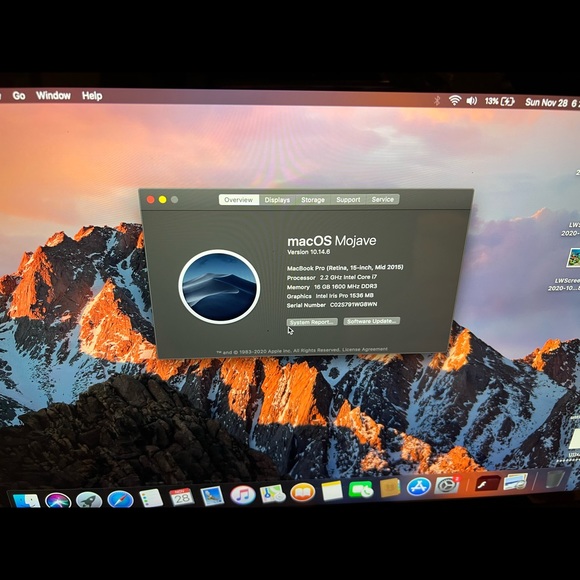The image size is (580, 580).
Task: Select the Overview tab
Action: [239, 200]
